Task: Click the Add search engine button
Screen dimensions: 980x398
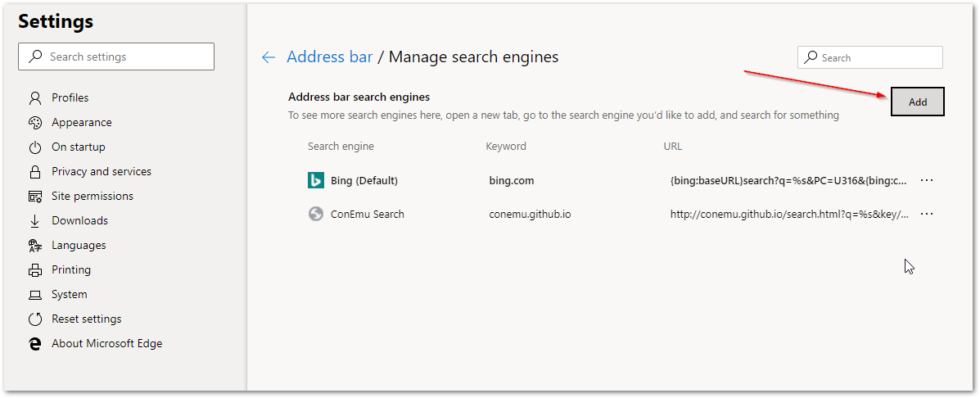Action: (x=918, y=102)
